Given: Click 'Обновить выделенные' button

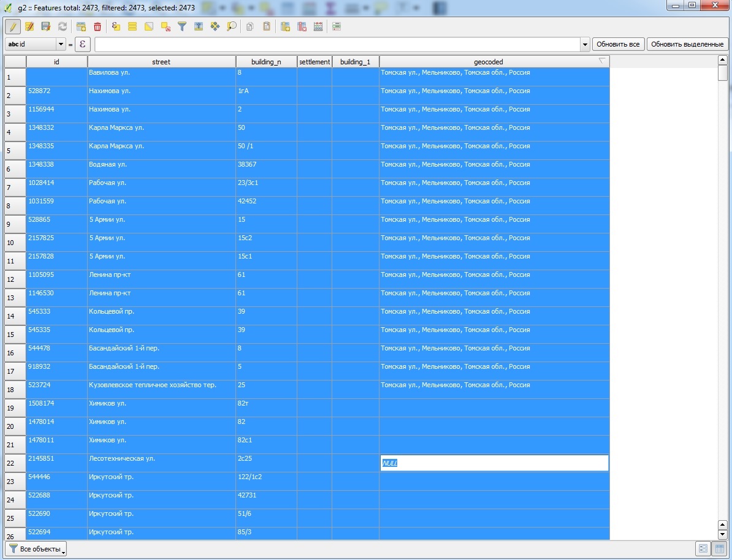Looking at the screenshot, I should pos(687,44).
